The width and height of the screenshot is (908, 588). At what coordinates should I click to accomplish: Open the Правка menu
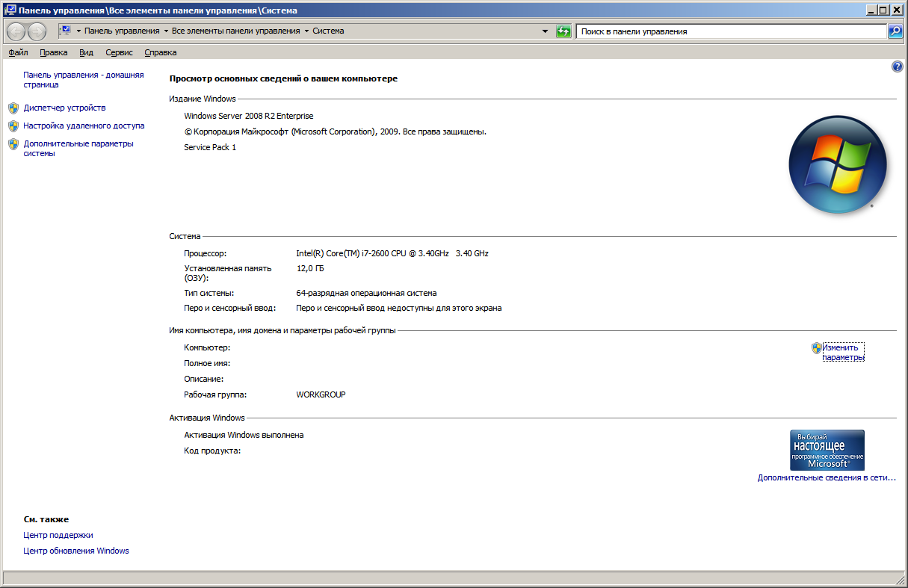pyautogui.click(x=54, y=52)
